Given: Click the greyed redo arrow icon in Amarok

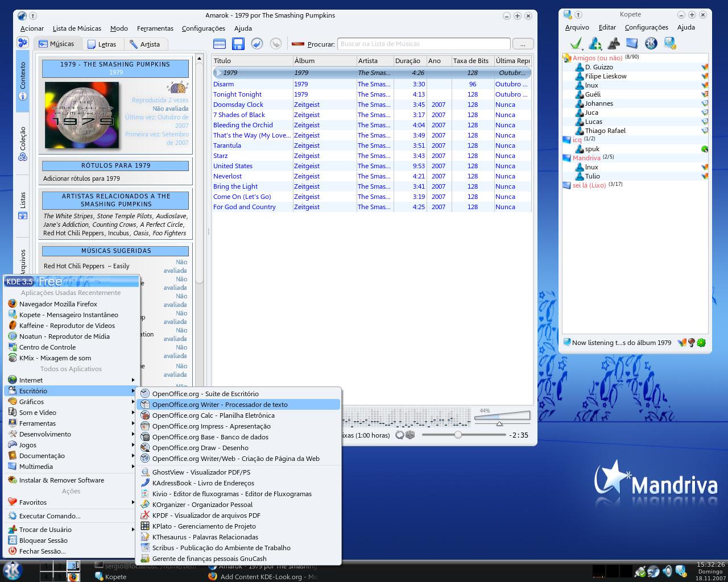Looking at the screenshot, I should point(275,44).
